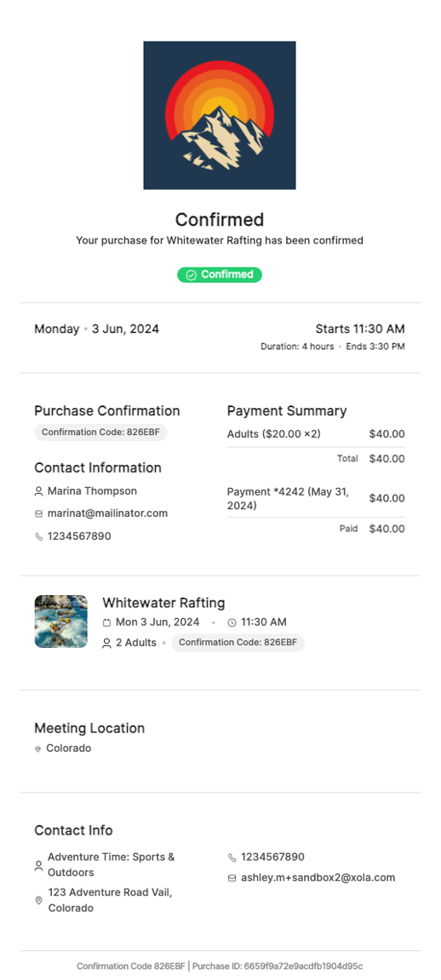Open the ashley.m+sandbox2@xola.com email link
The width and height of the screenshot is (441, 980).
(x=318, y=878)
